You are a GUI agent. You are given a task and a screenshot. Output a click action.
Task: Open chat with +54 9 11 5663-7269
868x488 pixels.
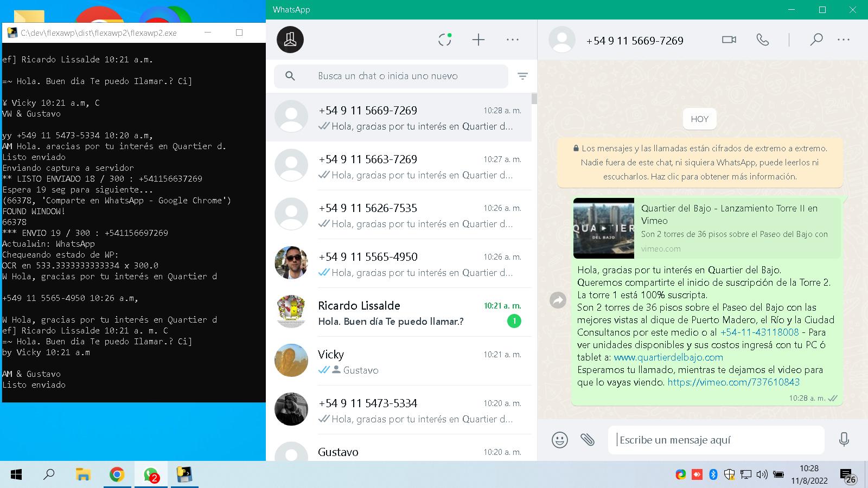pos(399,166)
